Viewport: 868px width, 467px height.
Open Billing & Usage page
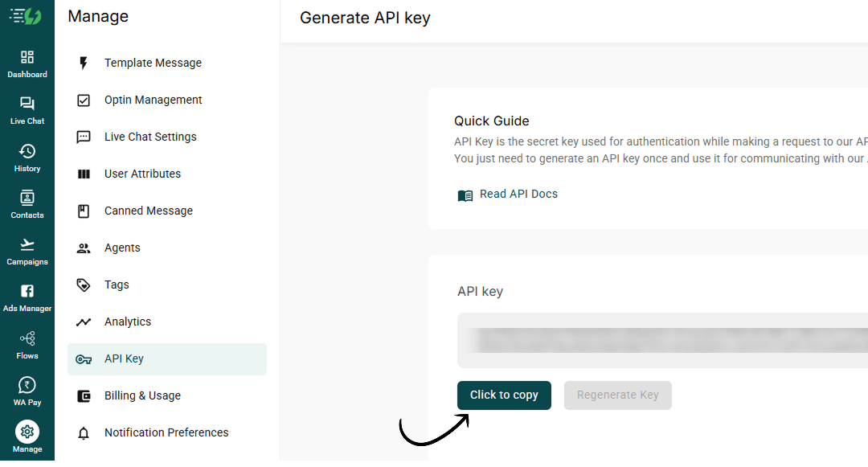(142, 395)
